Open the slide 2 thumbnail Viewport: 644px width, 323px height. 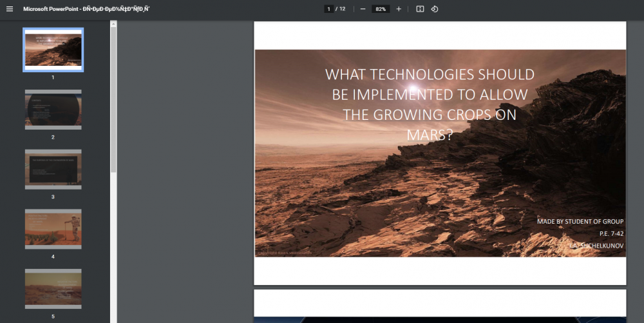[x=53, y=110]
